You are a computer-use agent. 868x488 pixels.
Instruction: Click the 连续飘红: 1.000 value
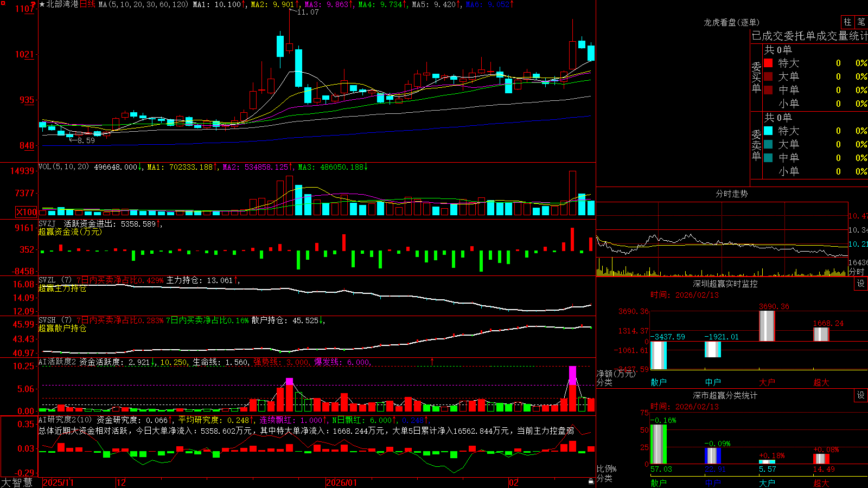tap(291, 420)
